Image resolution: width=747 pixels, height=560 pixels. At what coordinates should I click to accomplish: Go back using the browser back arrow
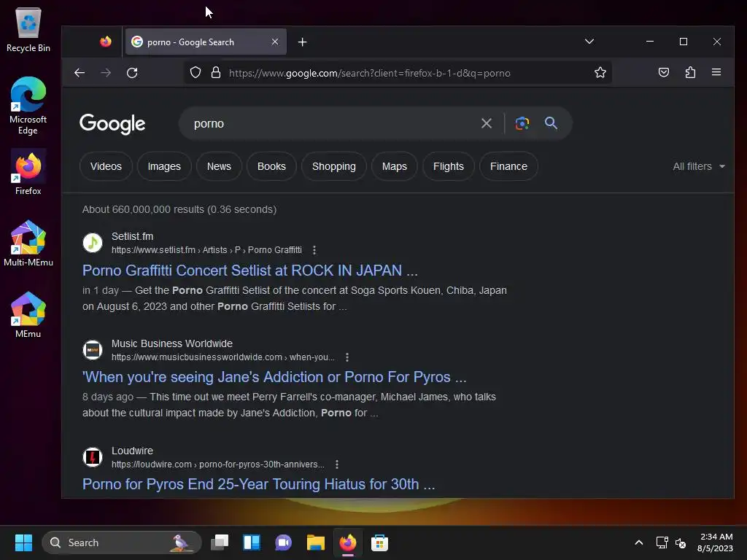80,73
